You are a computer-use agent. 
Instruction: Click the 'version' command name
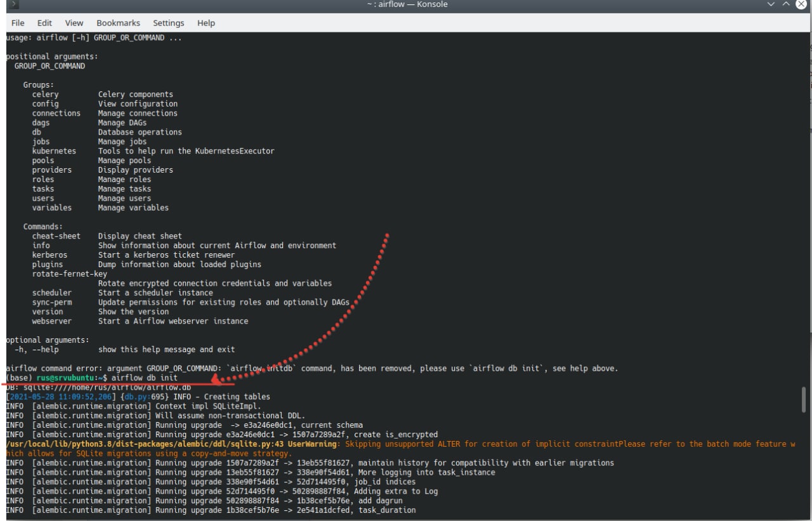[x=48, y=312]
